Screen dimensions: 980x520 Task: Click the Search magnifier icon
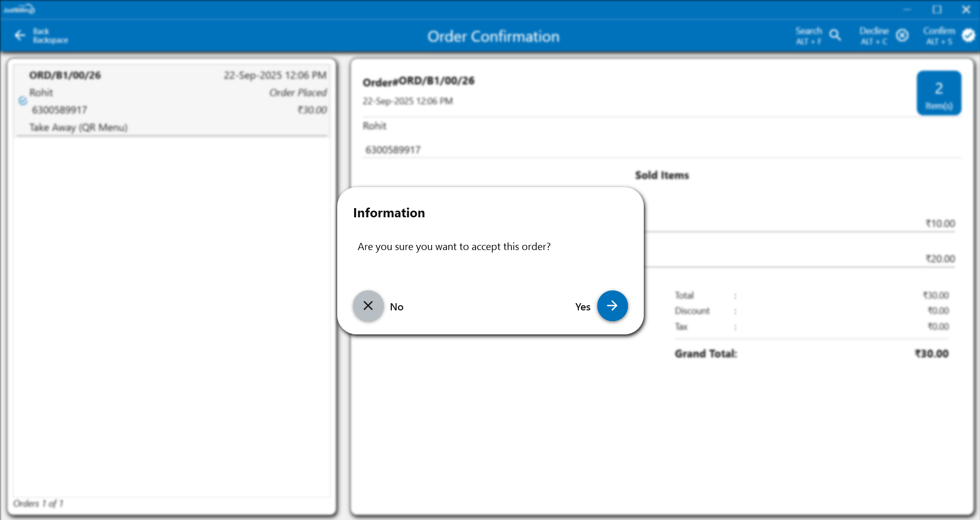point(835,35)
